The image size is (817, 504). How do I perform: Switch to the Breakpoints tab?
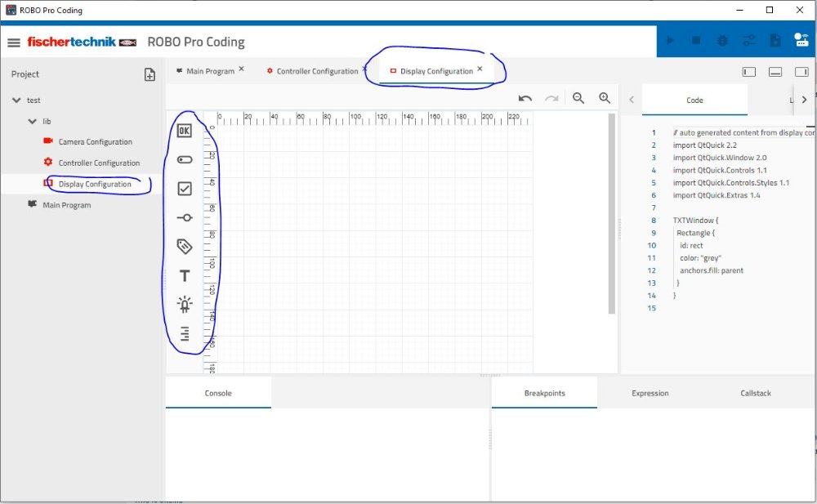point(544,394)
